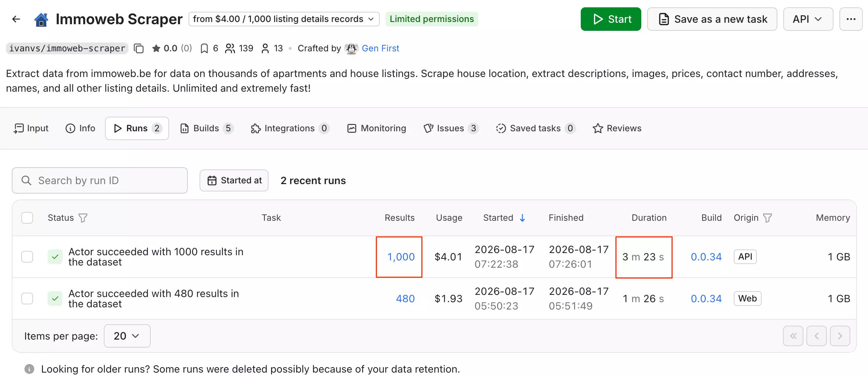Open run Actor succeeded with 480 results
The height and width of the screenshot is (377, 868).
tap(154, 299)
